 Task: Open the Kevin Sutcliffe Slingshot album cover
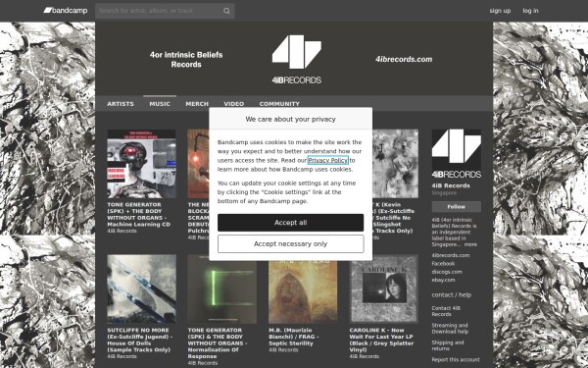[x=395, y=164]
